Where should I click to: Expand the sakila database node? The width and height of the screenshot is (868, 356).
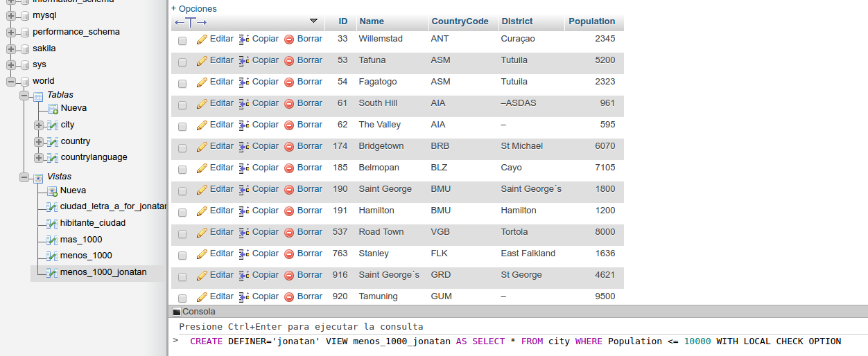11,48
